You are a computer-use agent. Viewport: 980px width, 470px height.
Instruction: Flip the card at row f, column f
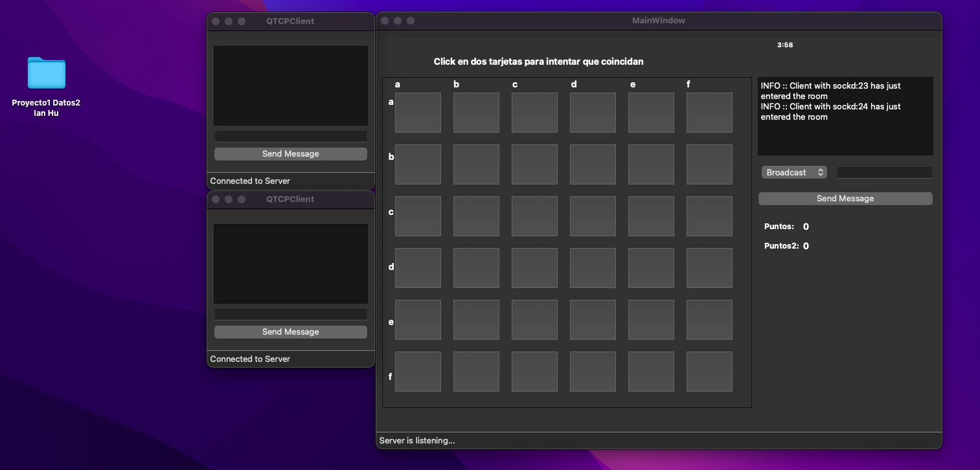coord(709,371)
